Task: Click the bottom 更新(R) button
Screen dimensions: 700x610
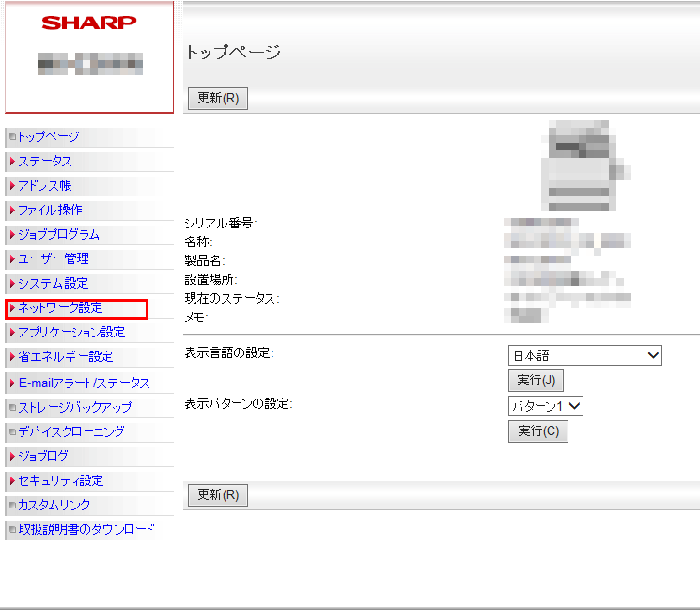Action: coord(218,494)
